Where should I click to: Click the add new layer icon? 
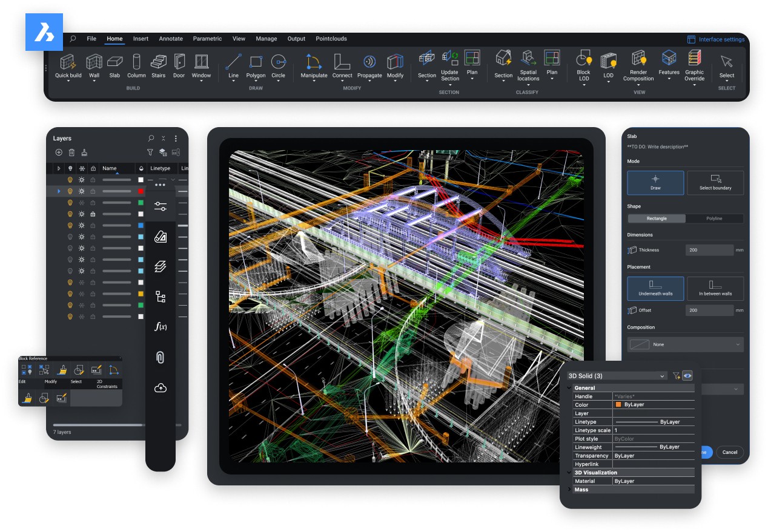[x=59, y=153]
